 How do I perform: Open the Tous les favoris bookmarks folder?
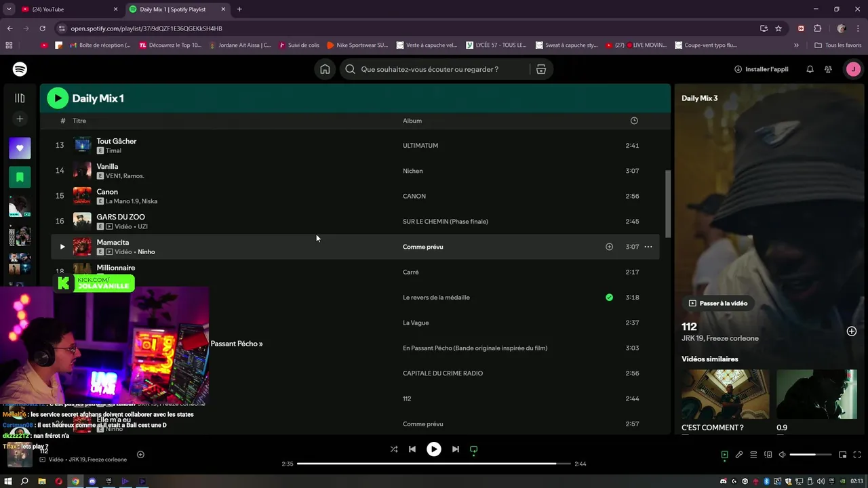click(x=838, y=45)
